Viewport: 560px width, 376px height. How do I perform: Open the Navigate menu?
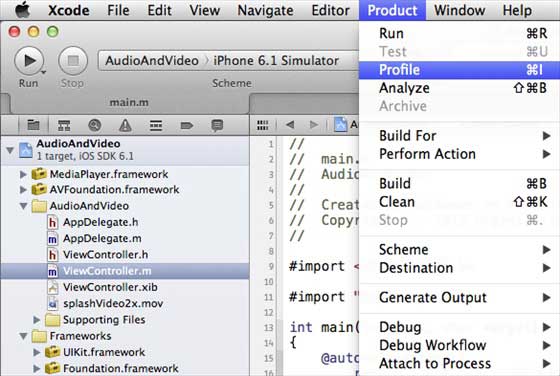coord(265,10)
